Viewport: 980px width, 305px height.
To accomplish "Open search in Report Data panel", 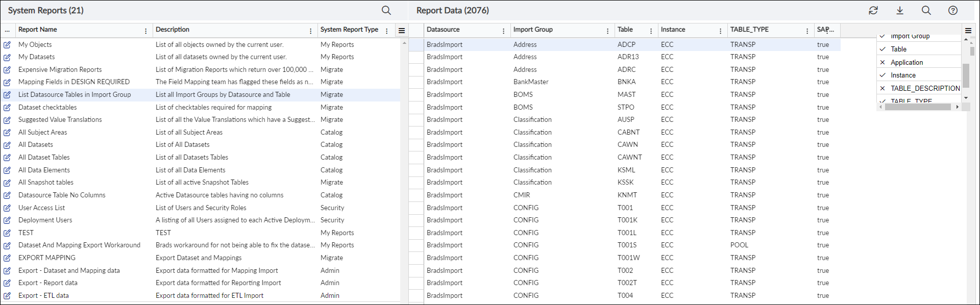I will (x=926, y=10).
